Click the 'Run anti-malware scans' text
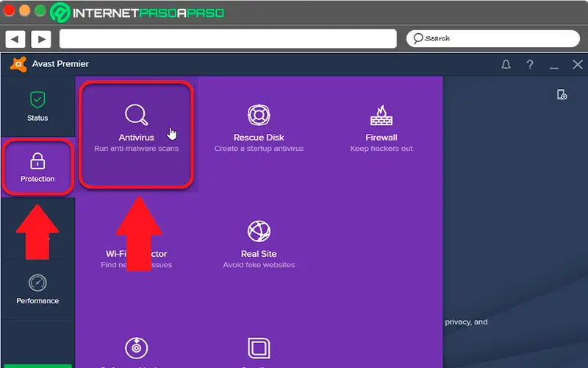This screenshot has width=588, height=368. point(137,149)
